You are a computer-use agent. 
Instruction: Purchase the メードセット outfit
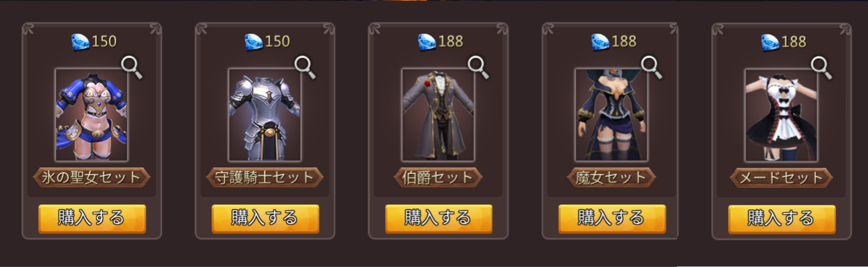(782, 219)
